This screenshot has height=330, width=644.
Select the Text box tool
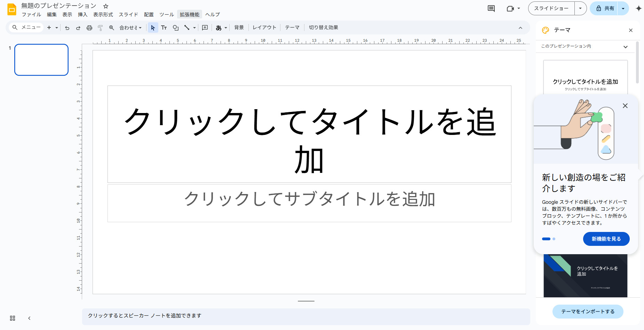164,27
